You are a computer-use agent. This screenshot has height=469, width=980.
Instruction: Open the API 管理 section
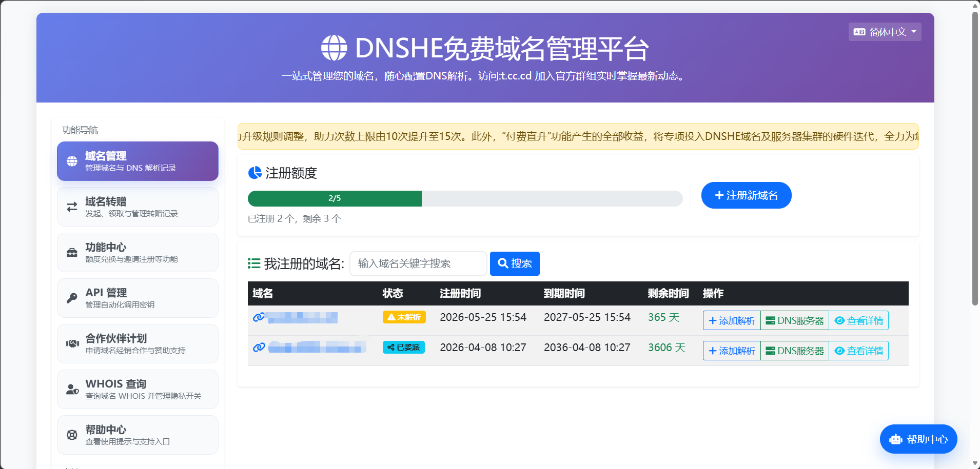click(x=138, y=298)
